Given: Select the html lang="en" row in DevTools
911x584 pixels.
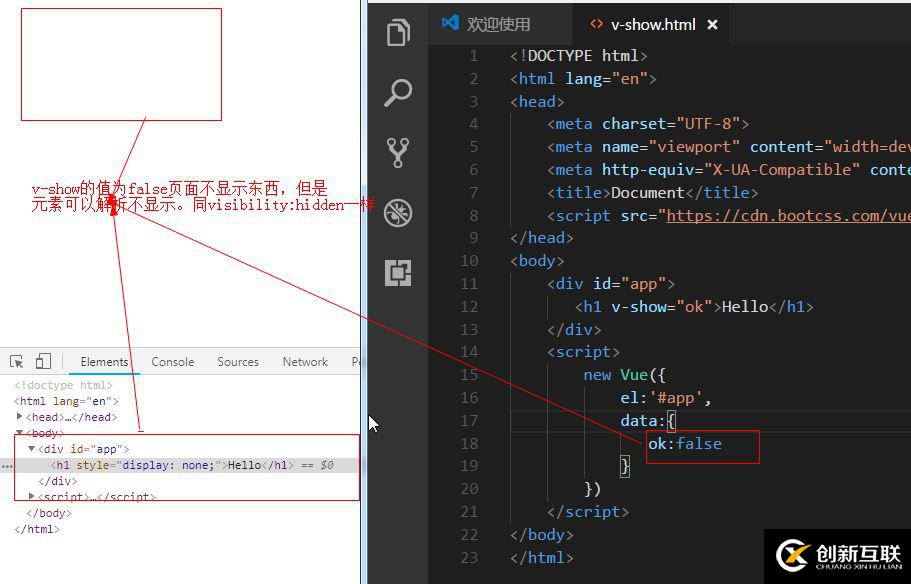Looking at the screenshot, I should tap(66, 401).
